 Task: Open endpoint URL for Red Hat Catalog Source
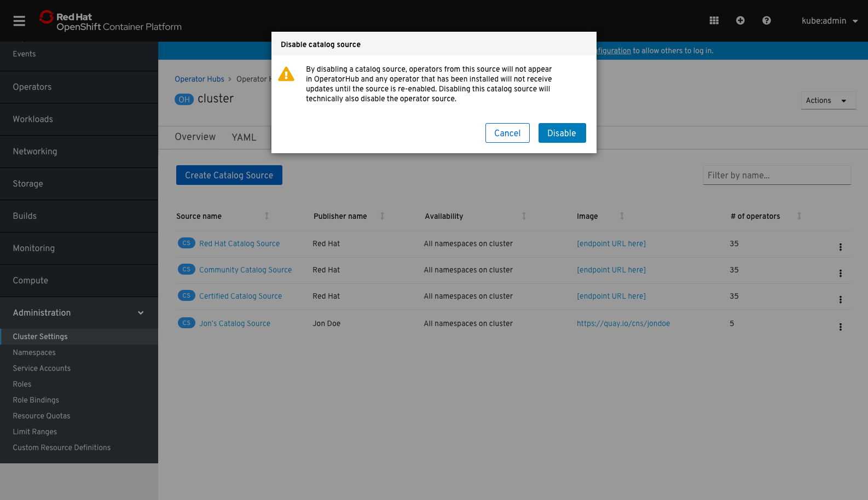coord(611,243)
